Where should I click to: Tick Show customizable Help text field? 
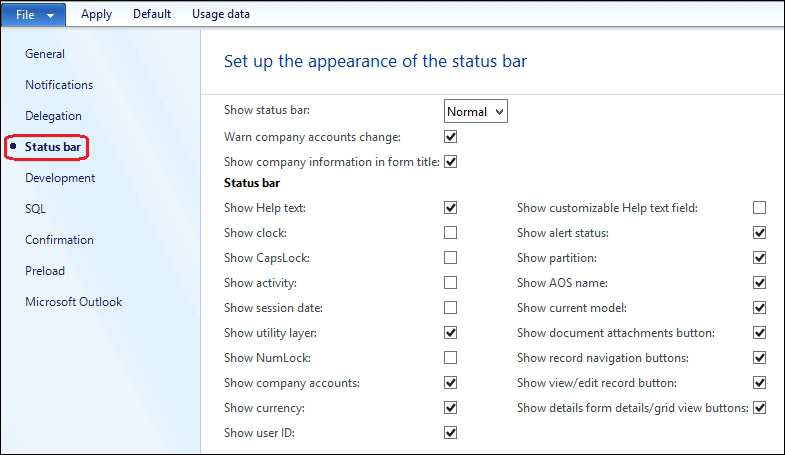pos(759,208)
